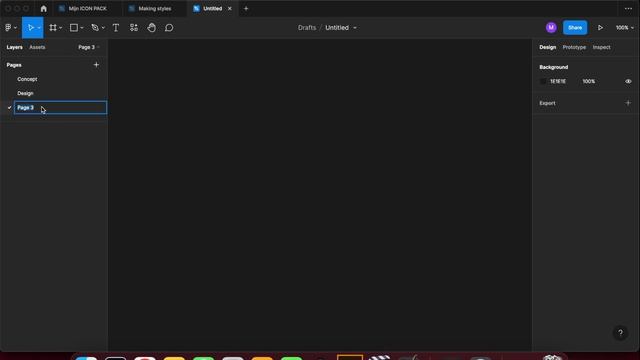Click the Export section label
This screenshot has width=640, height=360.
[x=547, y=103]
